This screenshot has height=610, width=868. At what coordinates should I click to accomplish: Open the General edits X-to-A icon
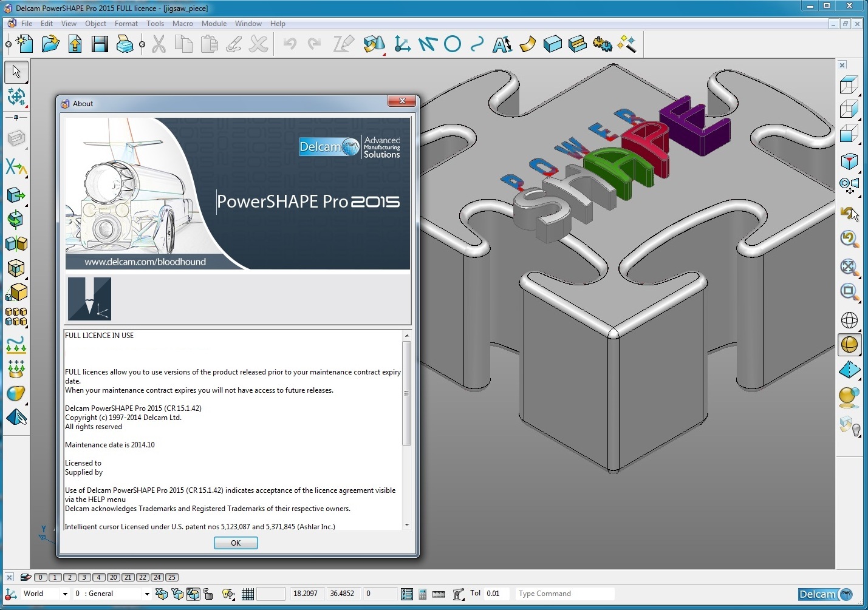pos(16,167)
